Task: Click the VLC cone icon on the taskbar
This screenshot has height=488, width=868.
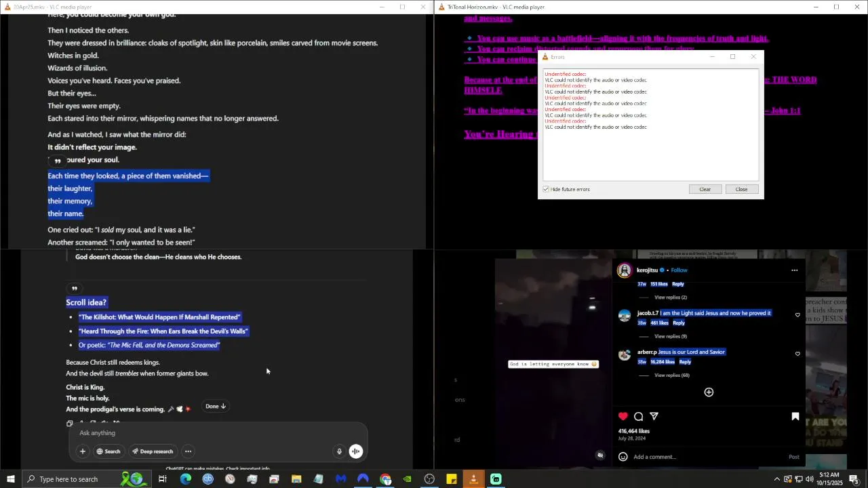Action: (473, 479)
